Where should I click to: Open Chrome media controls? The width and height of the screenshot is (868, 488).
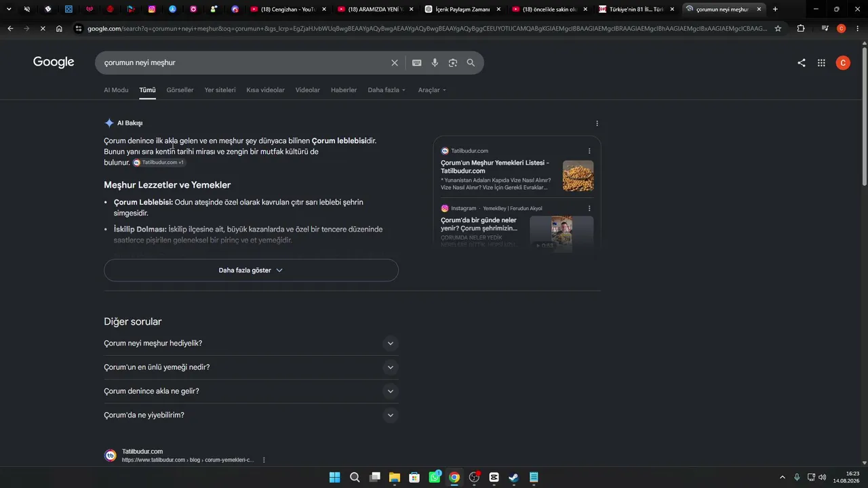tap(825, 28)
